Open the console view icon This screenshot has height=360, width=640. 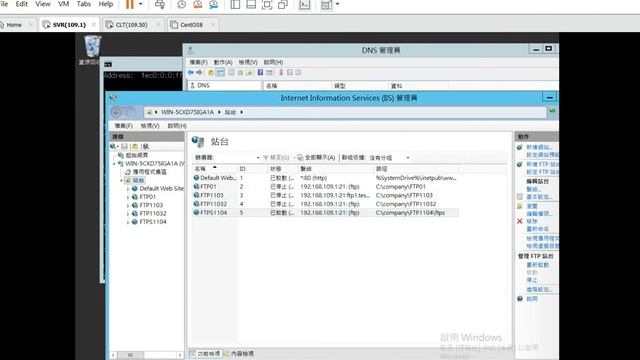point(304,4)
